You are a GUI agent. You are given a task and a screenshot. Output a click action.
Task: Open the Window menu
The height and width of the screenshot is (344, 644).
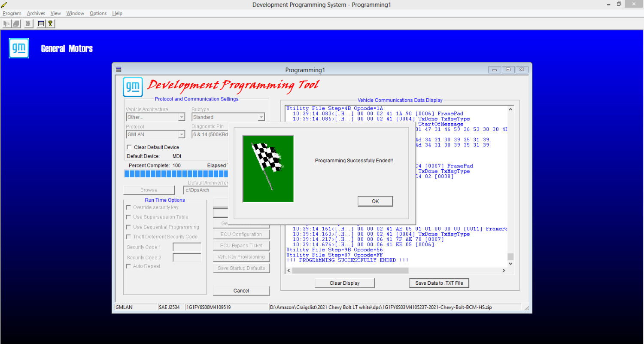pyautogui.click(x=75, y=13)
